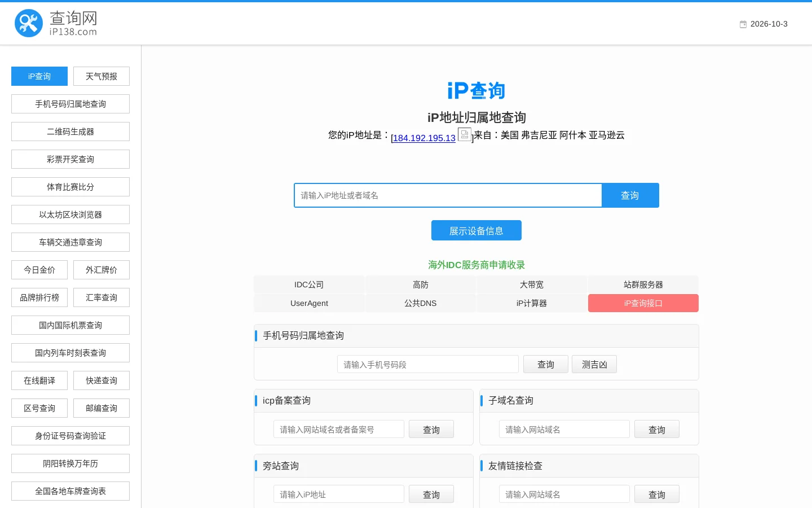
Task: Open 国内国际机票查询 in the sidebar
Action: [70, 325]
